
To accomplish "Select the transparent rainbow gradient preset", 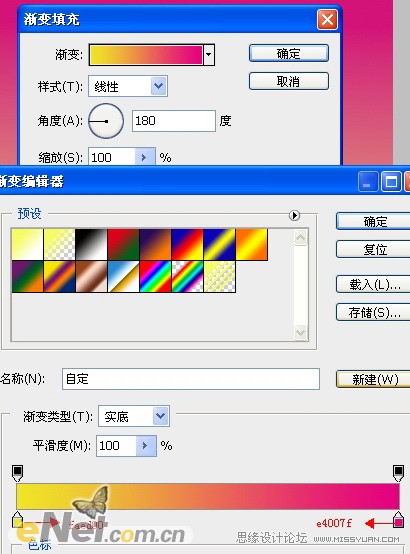I will [187, 277].
